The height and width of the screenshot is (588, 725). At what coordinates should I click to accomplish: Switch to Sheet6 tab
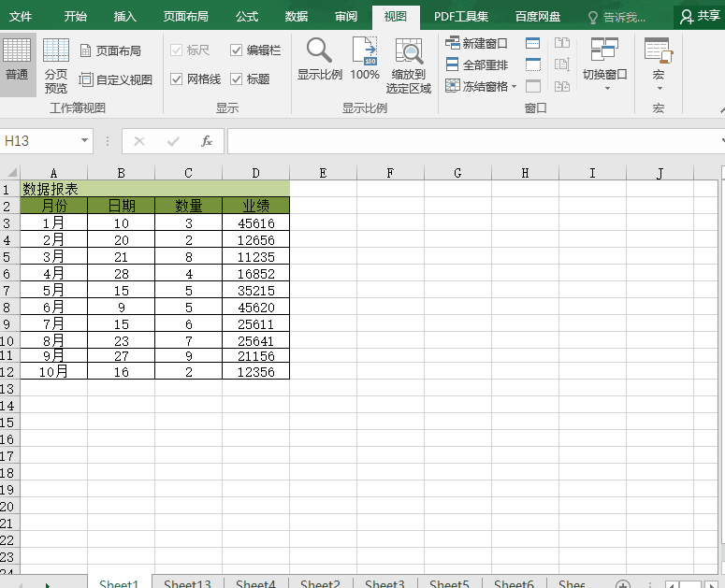[x=514, y=583]
